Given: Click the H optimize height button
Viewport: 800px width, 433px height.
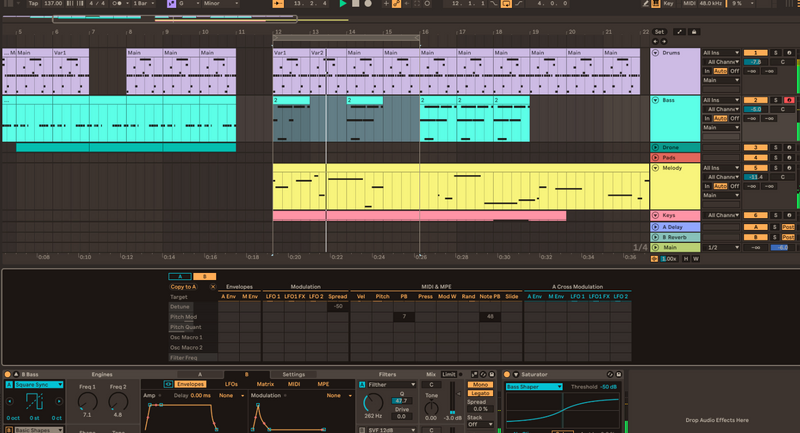Looking at the screenshot, I should click(686, 259).
